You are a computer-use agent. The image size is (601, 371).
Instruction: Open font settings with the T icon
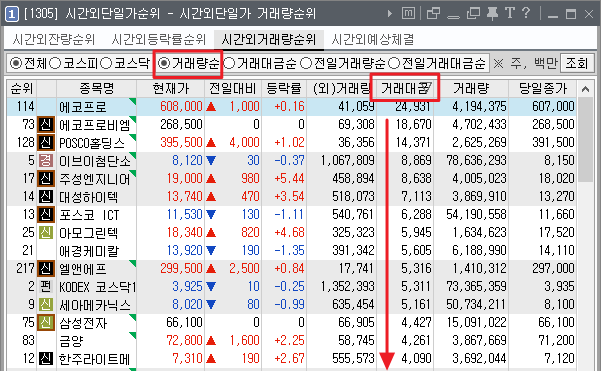coord(510,13)
